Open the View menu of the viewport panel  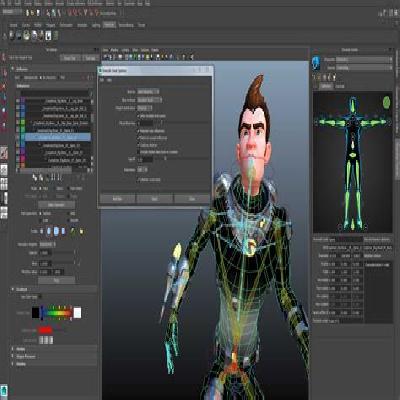(106, 50)
